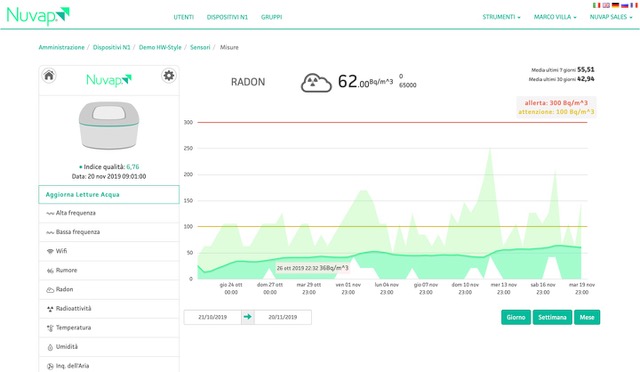This screenshot has width=640, height=372.
Task: Click the home icon in device panel
Action: click(x=49, y=76)
